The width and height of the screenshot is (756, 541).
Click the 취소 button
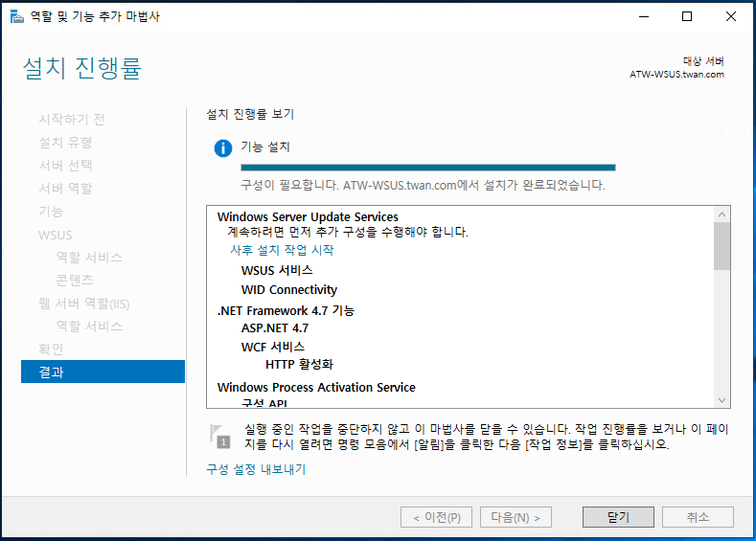(698, 517)
